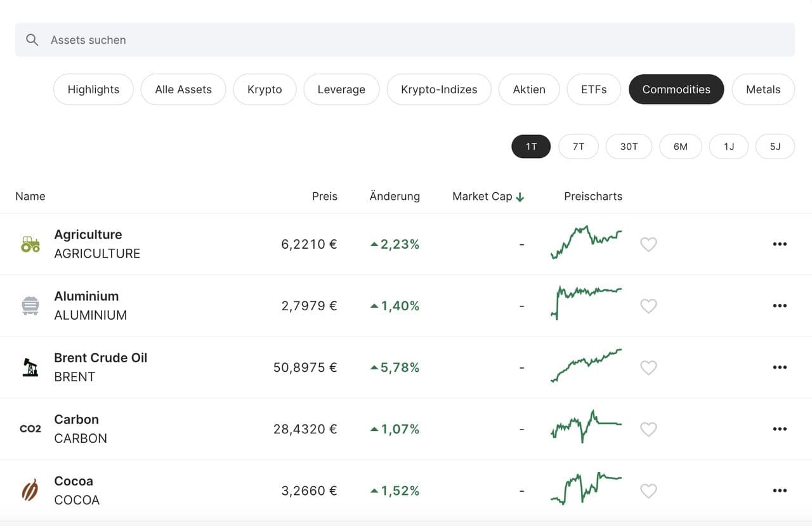Sort the list by Änderung column
Screen dimensions: 812x526
[395, 197]
